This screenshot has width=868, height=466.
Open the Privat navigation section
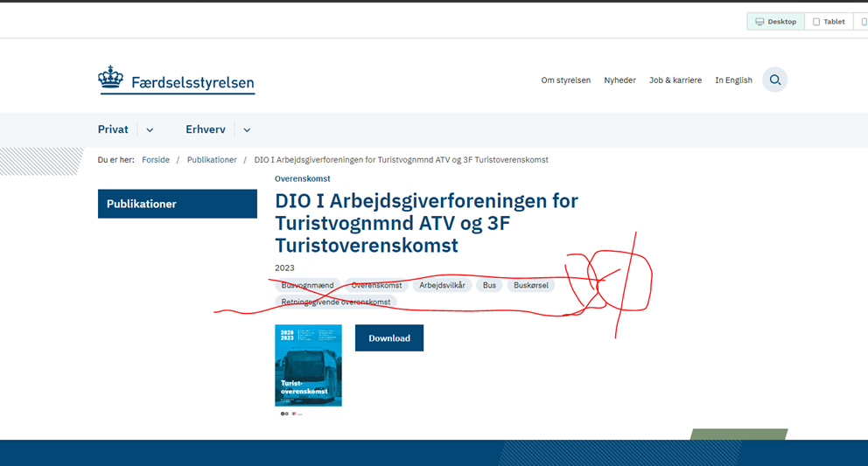tap(113, 129)
